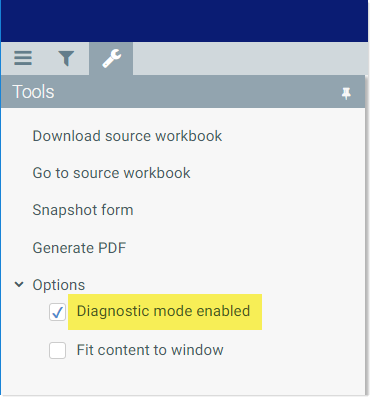Uncheck the Diagnostic mode enabled checkbox
Screen dimensions: 372x399
[x=57, y=312]
